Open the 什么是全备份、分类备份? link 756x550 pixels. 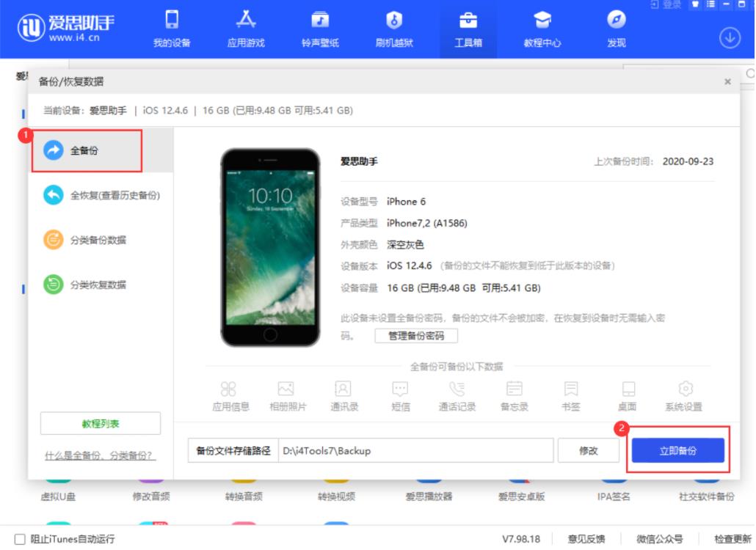click(100, 455)
